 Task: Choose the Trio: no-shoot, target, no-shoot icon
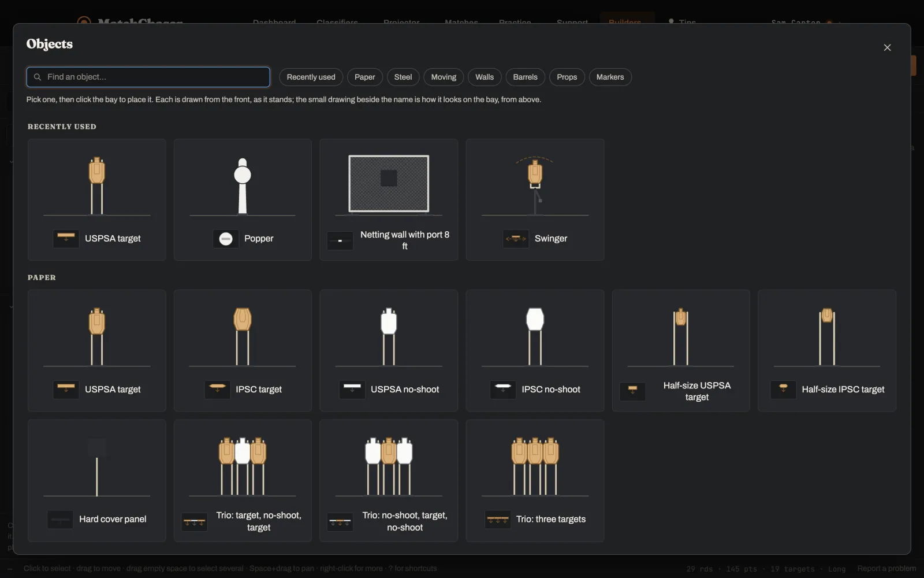tap(340, 522)
